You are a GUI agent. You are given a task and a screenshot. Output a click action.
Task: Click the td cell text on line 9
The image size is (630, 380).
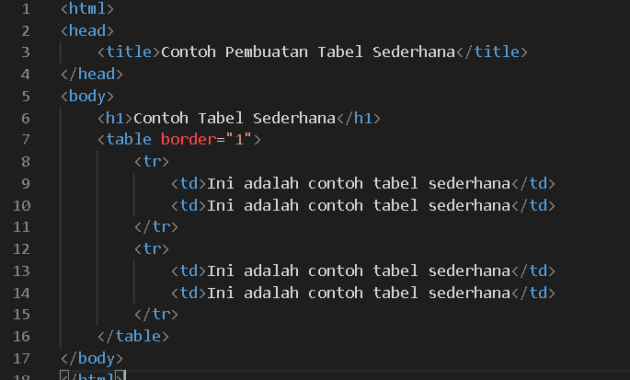point(358,184)
